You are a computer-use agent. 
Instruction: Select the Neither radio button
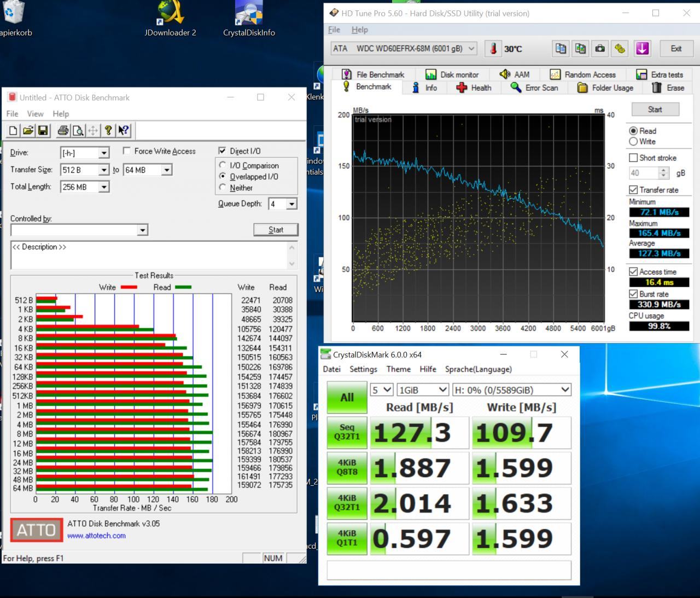(x=223, y=188)
